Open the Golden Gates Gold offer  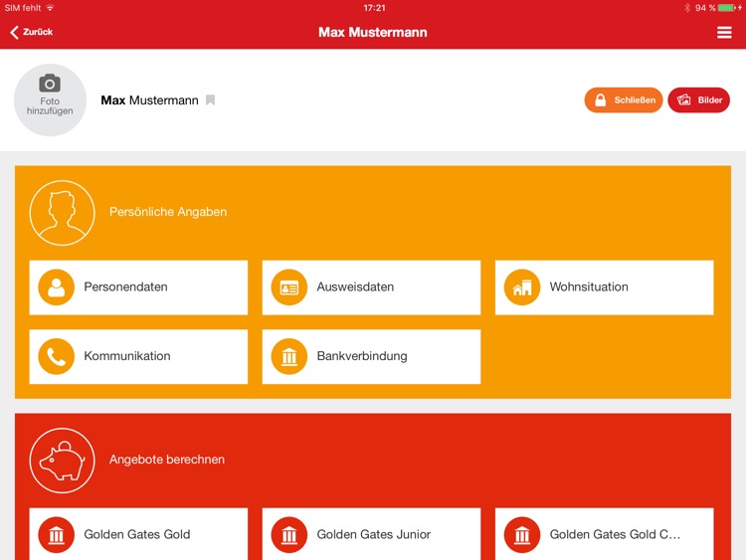coord(138,534)
